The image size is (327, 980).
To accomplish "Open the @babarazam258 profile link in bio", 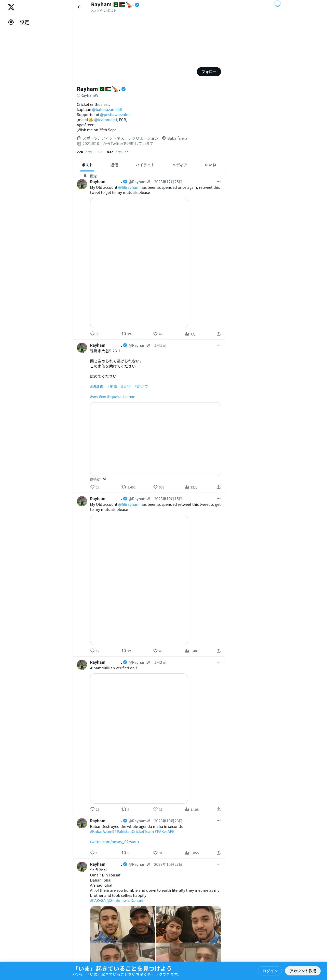I will click(107, 110).
